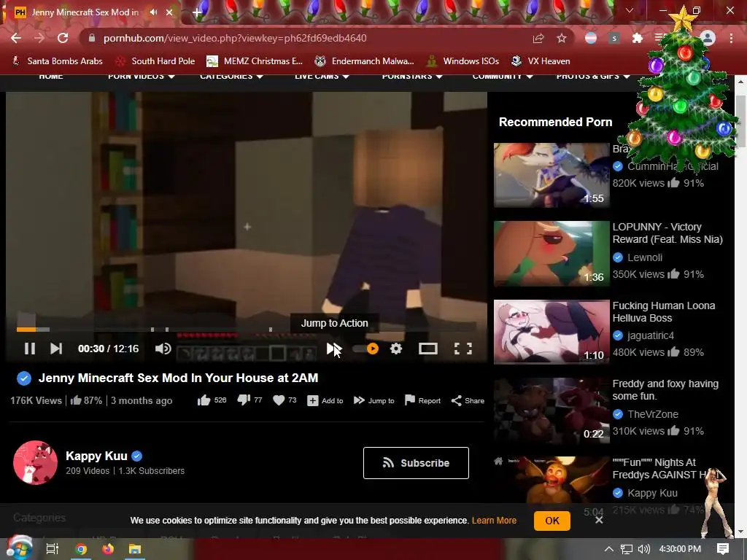The width and height of the screenshot is (747, 560).
Task: Open the Kappy Kuu channel name link
Action: [x=96, y=456]
